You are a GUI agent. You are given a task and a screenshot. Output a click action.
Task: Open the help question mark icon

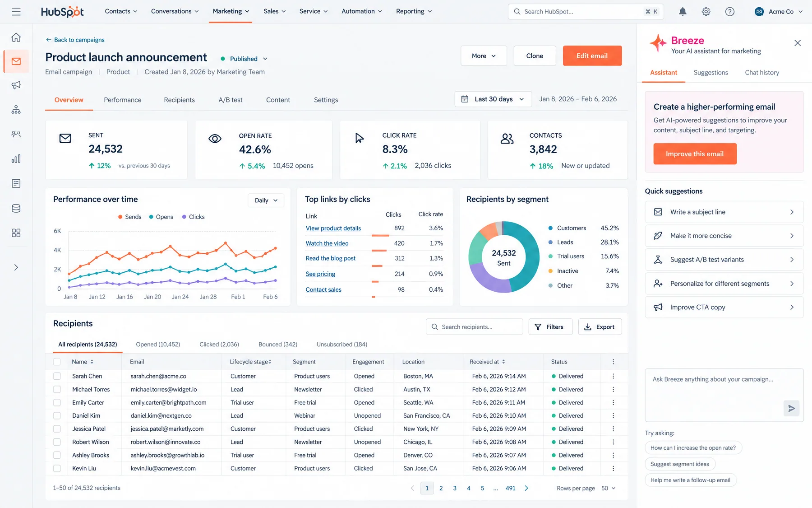coord(729,12)
